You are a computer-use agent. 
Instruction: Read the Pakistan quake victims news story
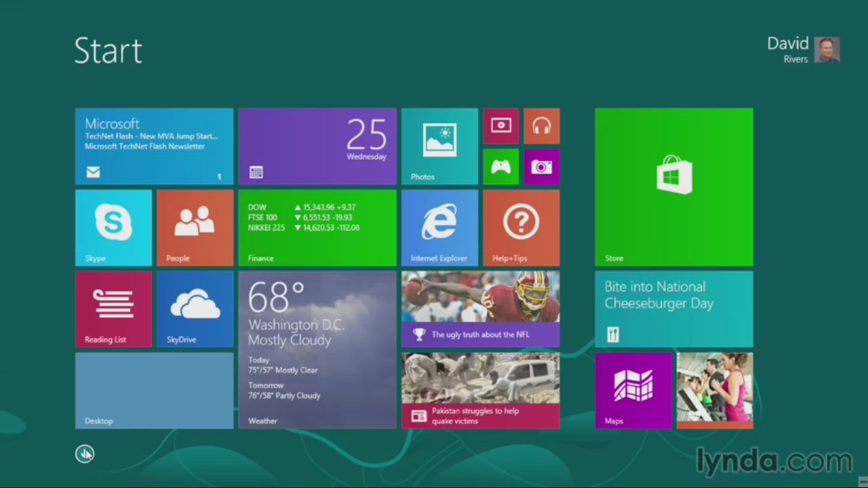(480, 390)
